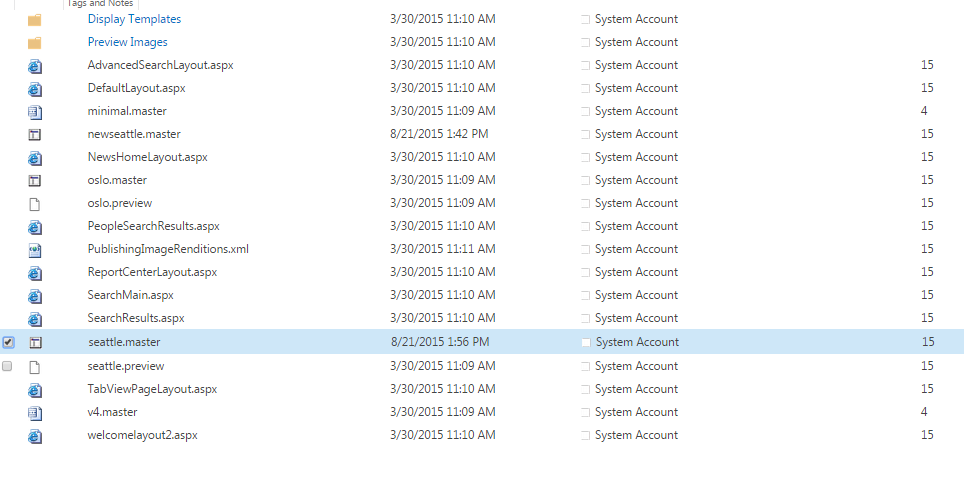Click the PeopleSearchResults.aspx file icon

pyautogui.click(x=34, y=227)
